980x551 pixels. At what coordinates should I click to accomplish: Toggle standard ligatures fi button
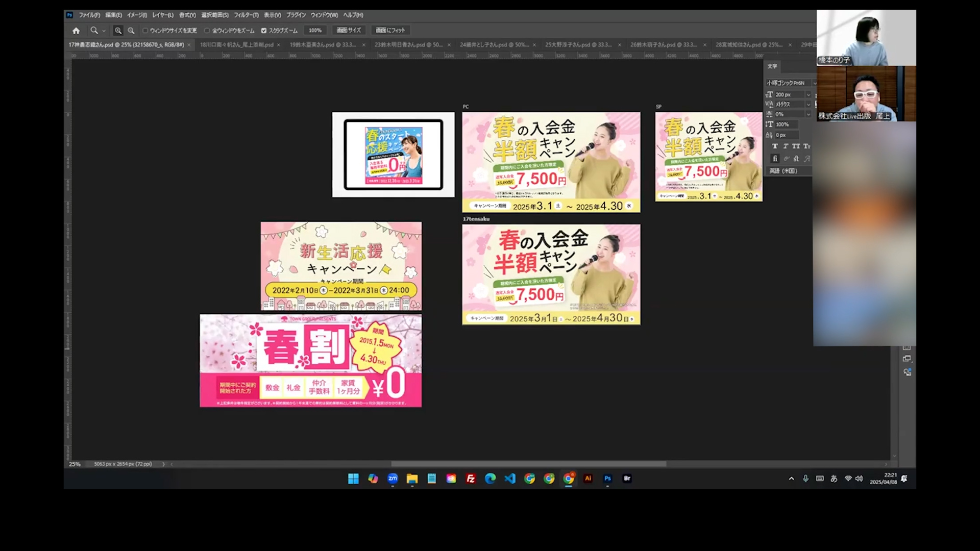coord(775,159)
